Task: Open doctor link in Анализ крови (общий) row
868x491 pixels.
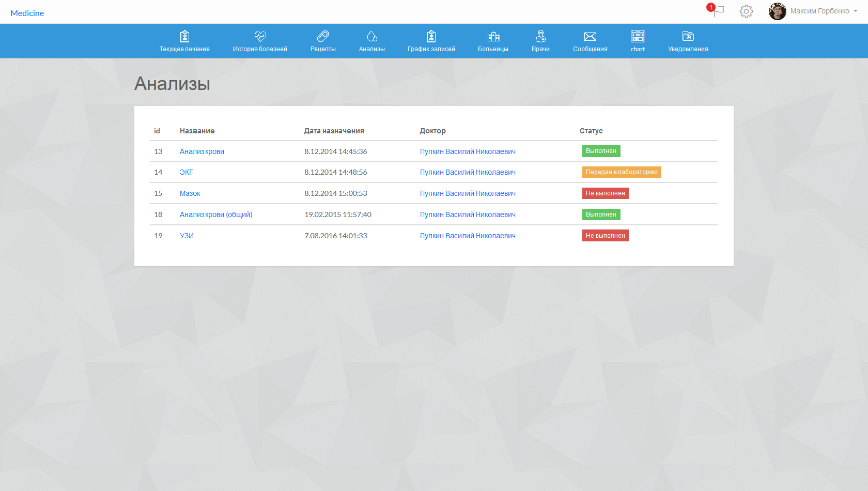Action: coord(468,214)
